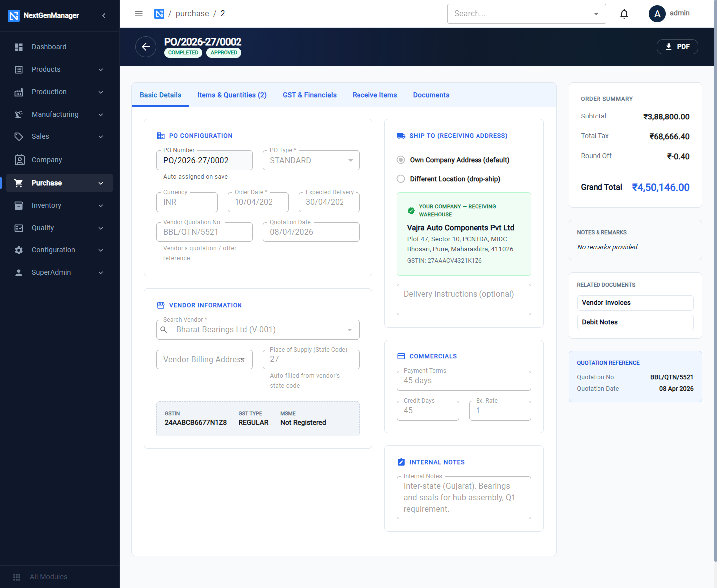This screenshot has width=717, height=588.
Task: Click the notification bell icon
Action: pos(624,14)
